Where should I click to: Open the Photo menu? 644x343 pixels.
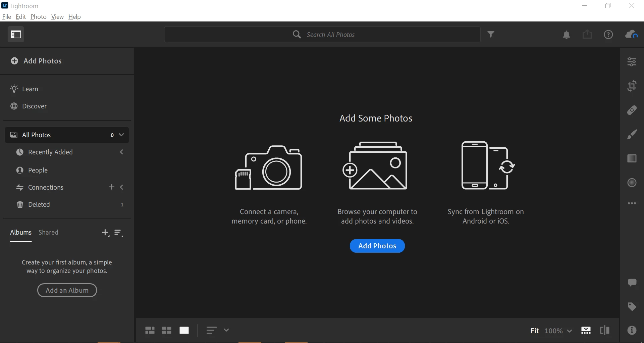click(39, 17)
